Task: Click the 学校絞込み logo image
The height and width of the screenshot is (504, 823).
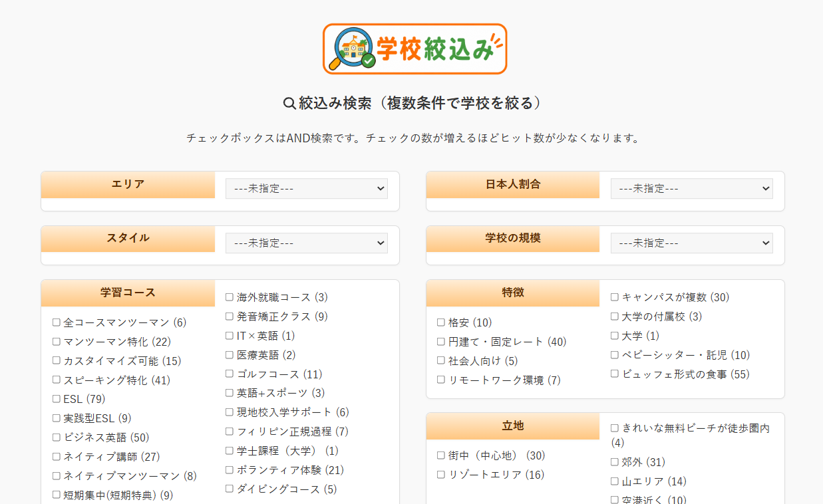Action: [415, 49]
